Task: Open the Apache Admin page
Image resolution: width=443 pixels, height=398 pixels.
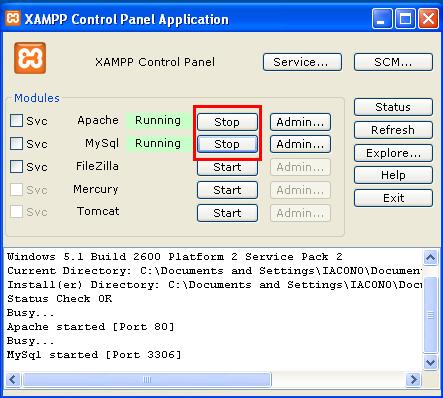Action: [x=300, y=122]
